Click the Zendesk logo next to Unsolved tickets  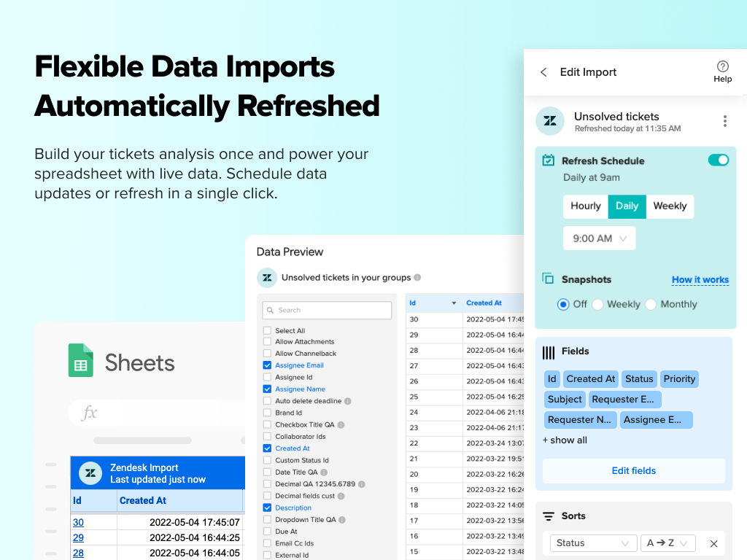click(x=550, y=121)
